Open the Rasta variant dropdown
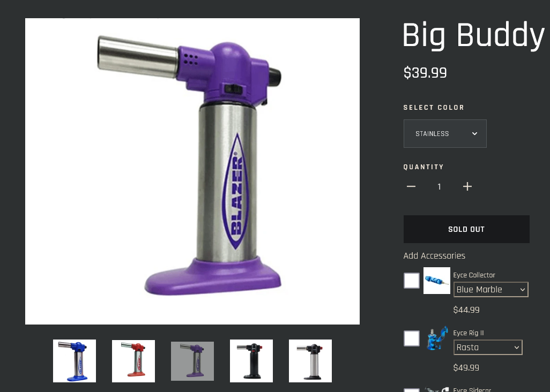Image resolution: width=550 pixels, height=392 pixels. click(x=488, y=348)
